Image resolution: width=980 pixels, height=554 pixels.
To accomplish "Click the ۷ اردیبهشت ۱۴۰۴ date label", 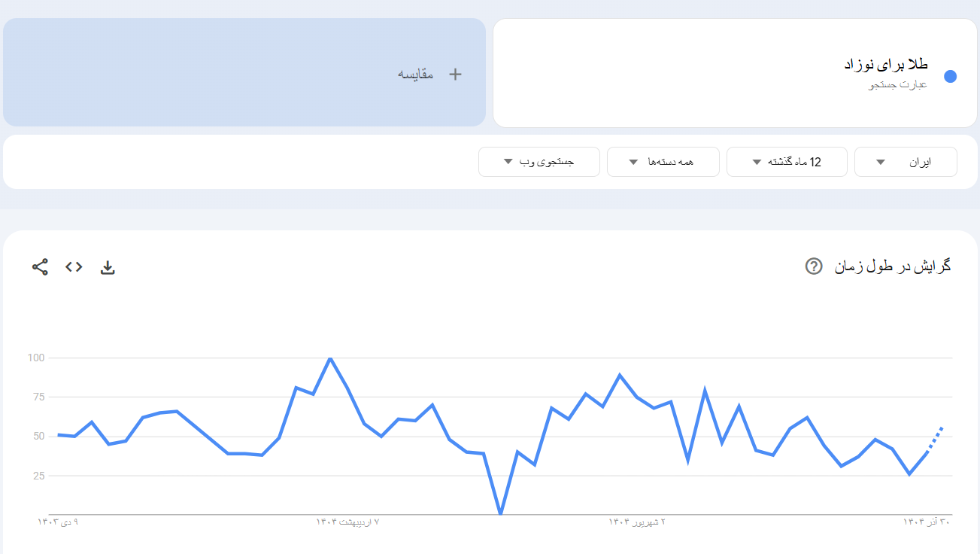I will pos(347,521).
